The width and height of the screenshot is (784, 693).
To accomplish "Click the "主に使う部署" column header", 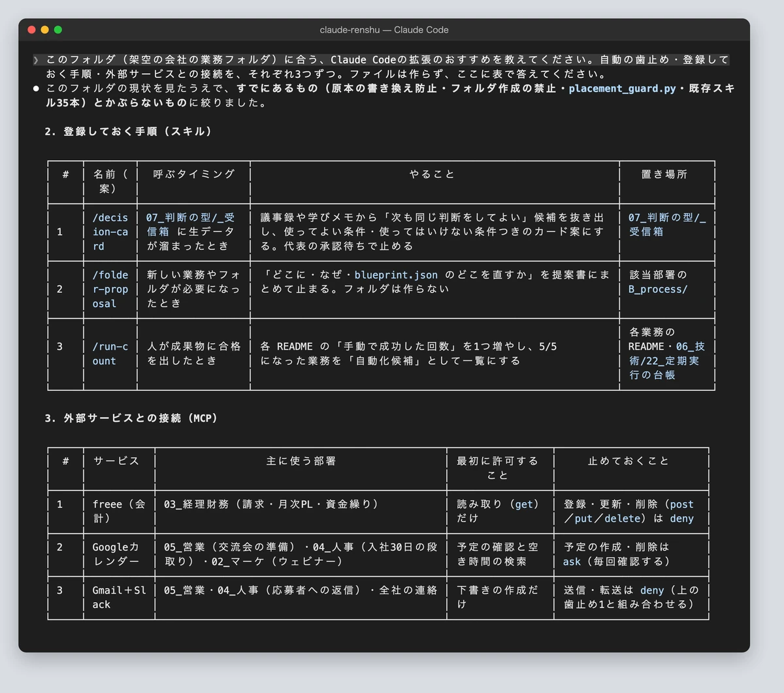I will [x=301, y=462].
